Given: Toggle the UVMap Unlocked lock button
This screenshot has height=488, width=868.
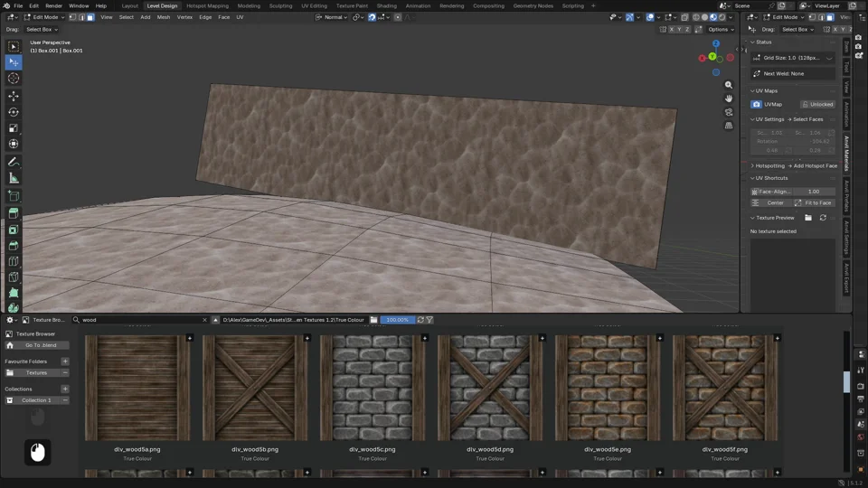Looking at the screenshot, I should coord(817,104).
